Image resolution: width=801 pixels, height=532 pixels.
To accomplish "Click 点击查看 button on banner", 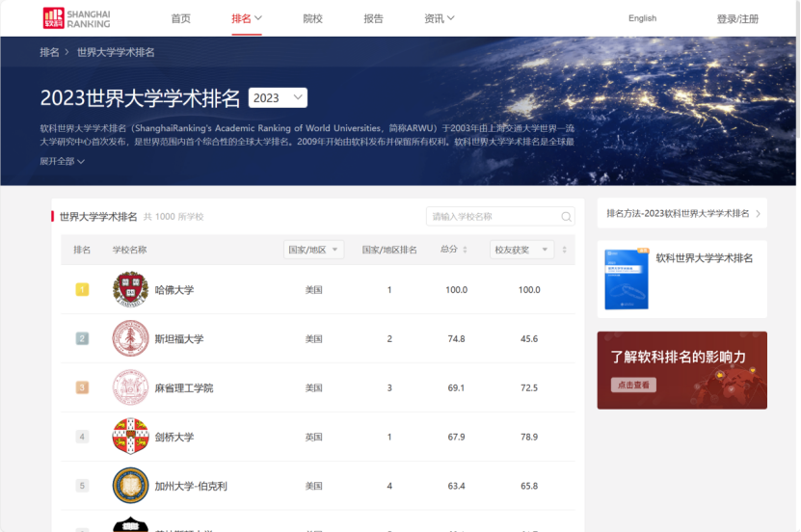I will (x=633, y=385).
